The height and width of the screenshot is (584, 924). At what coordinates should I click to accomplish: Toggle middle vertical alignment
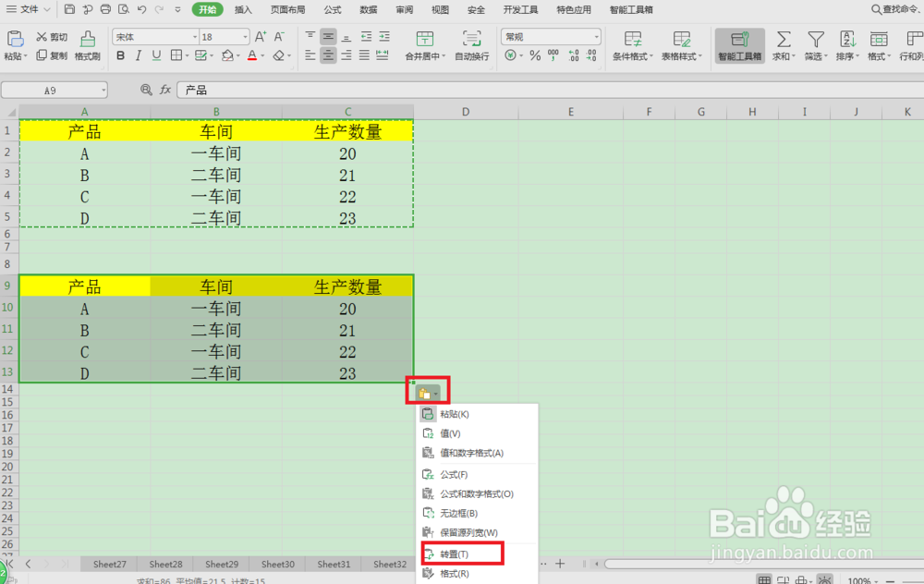pyautogui.click(x=328, y=37)
